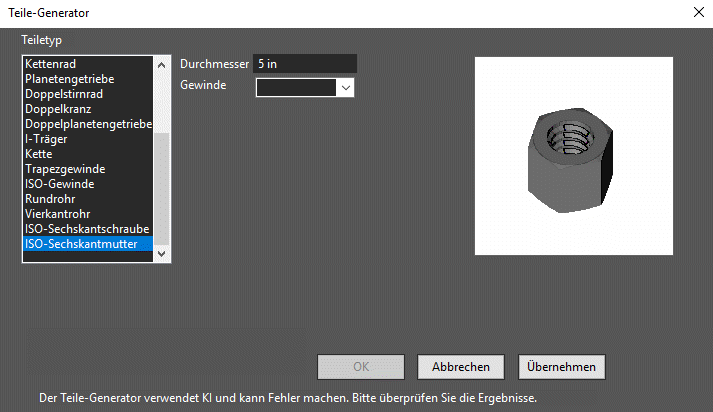Close the Teile-Generator dialog
713x412 pixels.
pos(699,12)
